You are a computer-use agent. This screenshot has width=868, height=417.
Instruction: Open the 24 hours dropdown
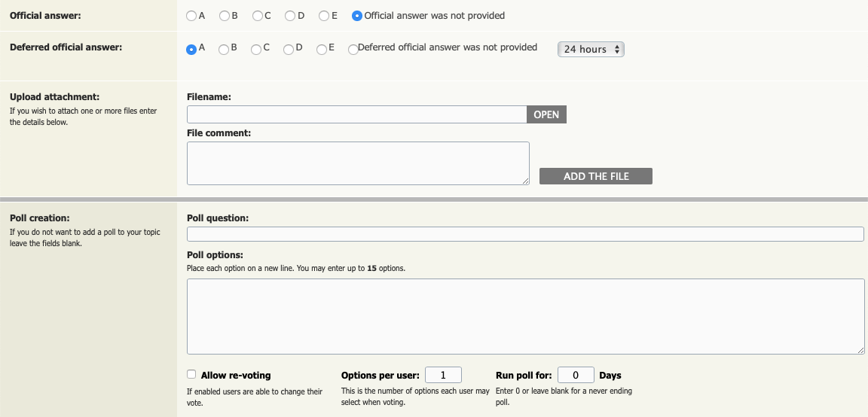[591, 49]
